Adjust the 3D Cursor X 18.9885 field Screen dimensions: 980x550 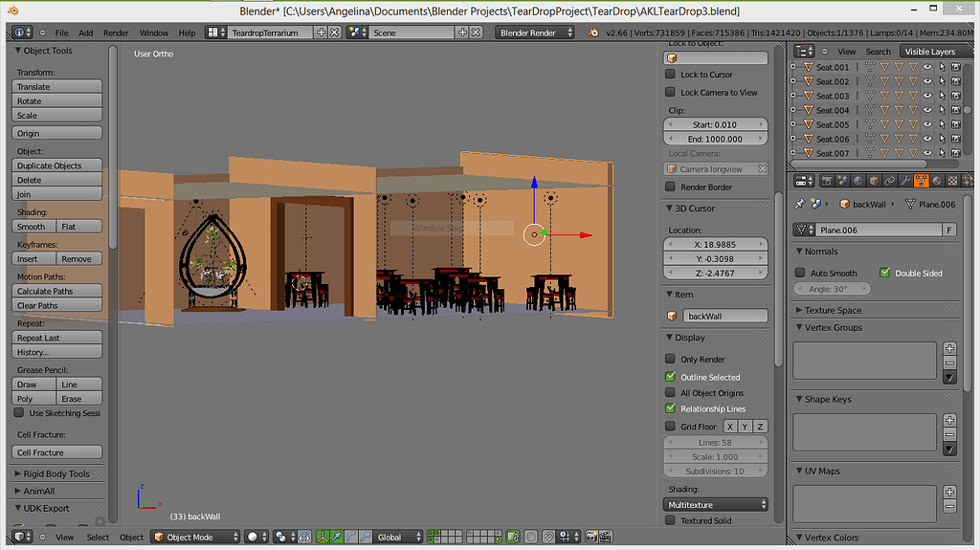716,244
